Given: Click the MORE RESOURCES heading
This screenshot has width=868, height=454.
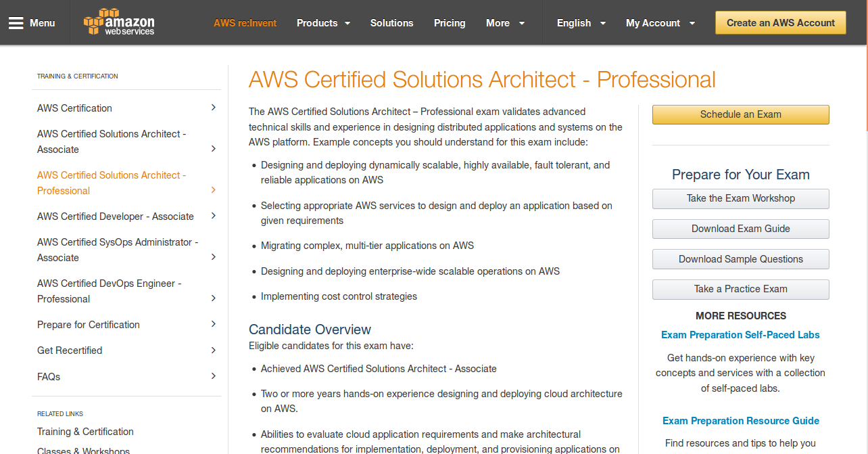Looking at the screenshot, I should [x=741, y=316].
